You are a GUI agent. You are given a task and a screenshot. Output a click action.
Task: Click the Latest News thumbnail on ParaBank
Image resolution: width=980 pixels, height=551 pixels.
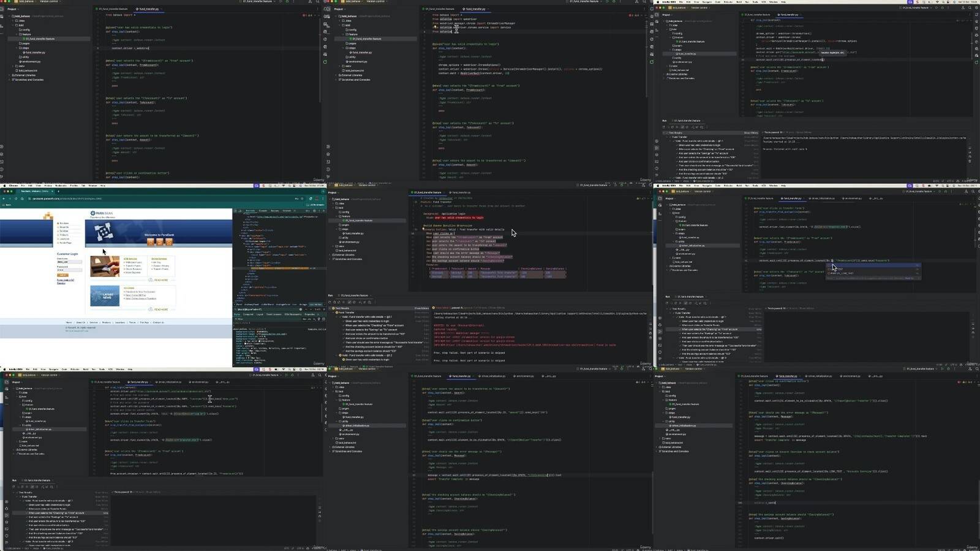pos(105,296)
